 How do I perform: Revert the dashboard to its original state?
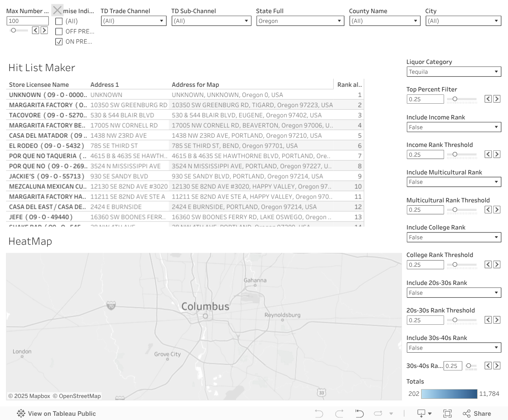coord(359,413)
